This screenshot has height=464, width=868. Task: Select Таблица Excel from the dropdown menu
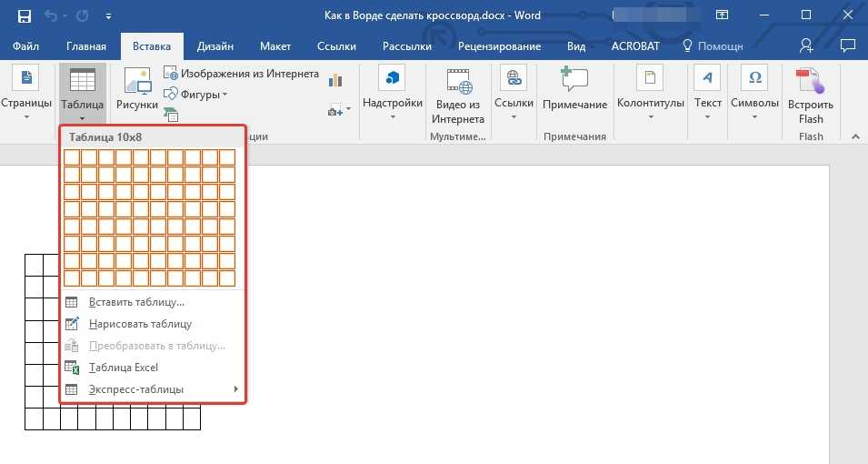[x=123, y=368]
